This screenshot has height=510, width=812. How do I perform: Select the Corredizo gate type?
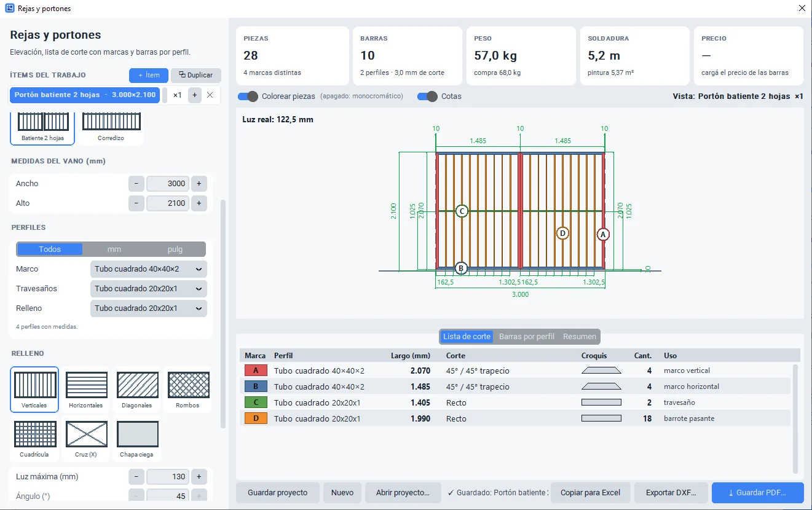point(111,127)
